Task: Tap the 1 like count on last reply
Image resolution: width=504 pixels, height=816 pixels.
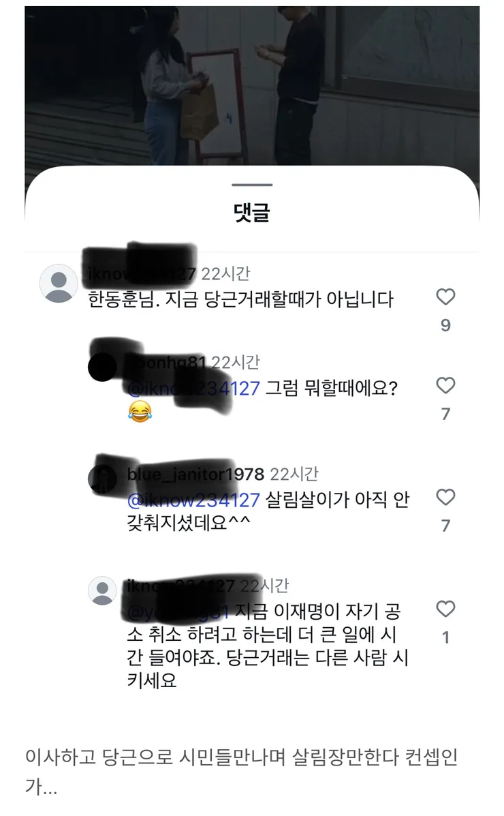Action: (445, 637)
